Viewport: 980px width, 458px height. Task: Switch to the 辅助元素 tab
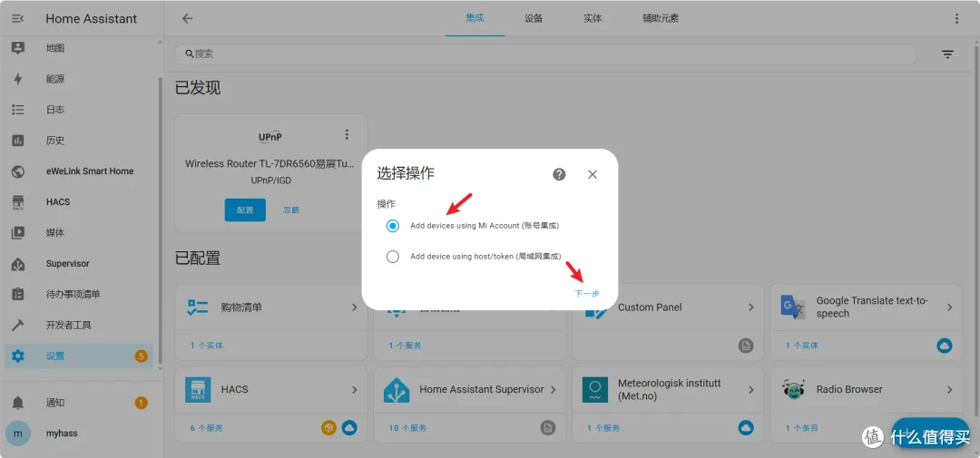pyautogui.click(x=661, y=19)
